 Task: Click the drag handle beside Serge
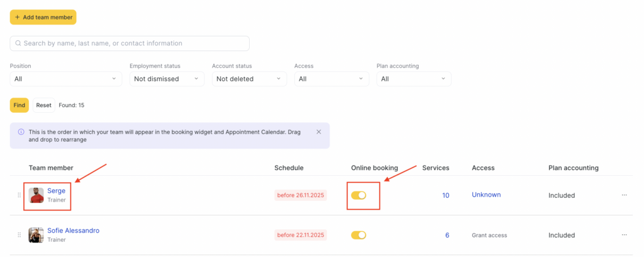(x=19, y=195)
